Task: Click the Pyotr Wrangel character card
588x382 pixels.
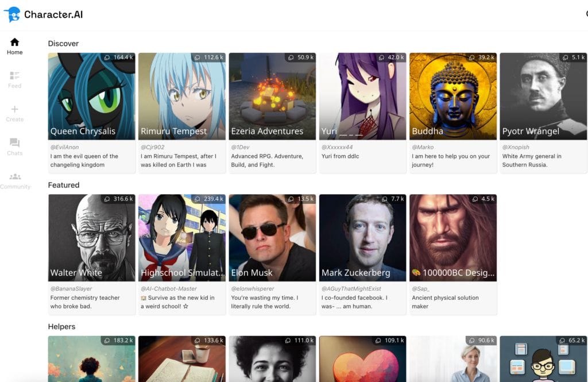Action: pyautogui.click(x=543, y=96)
